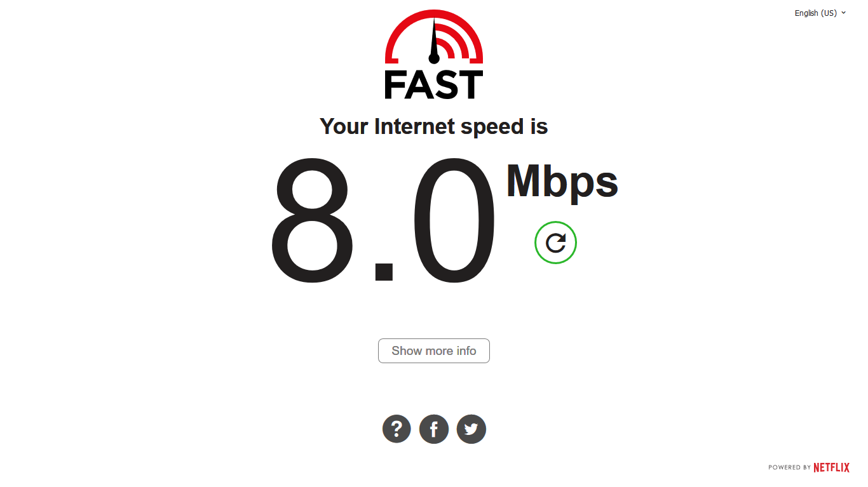Open the help question mark icon

pyautogui.click(x=397, y=429)
